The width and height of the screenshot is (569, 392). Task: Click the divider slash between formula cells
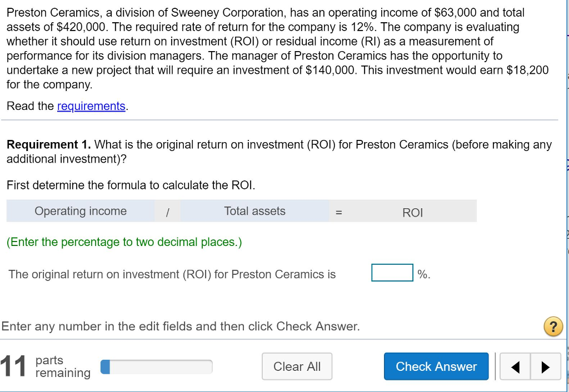[167, 211]
